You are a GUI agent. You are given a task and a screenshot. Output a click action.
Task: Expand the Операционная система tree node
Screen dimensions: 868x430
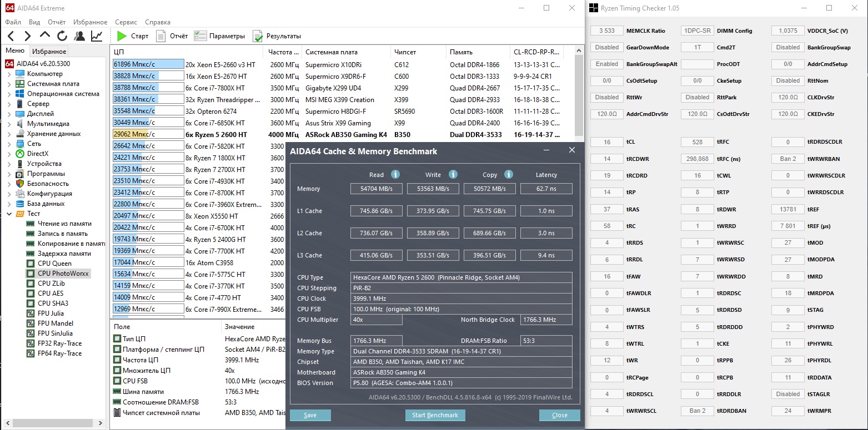(x=9, y=94)
